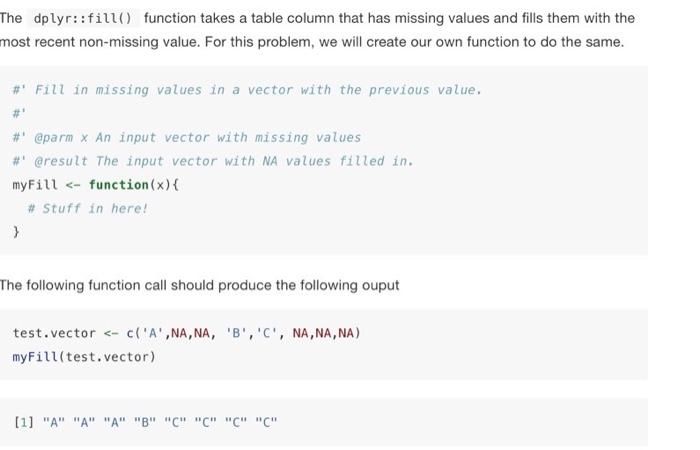Click the empty #' comment line
The image size is (700, 450).
[x=18, y=114]
